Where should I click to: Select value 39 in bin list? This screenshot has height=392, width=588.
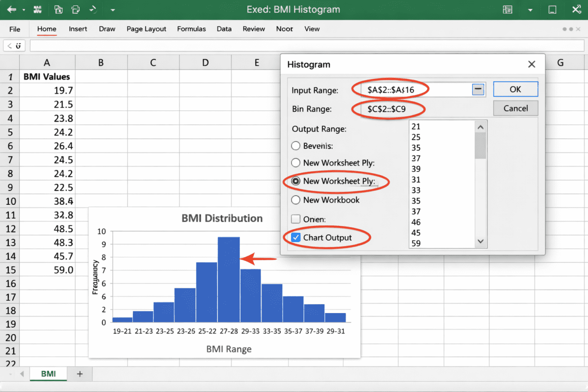[416, 169]
